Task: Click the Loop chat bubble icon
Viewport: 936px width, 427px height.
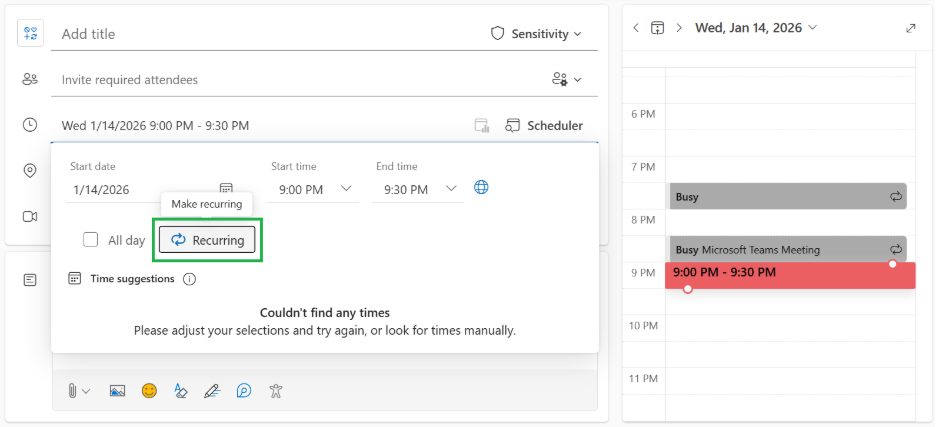Action: click(x=244, y=391)
